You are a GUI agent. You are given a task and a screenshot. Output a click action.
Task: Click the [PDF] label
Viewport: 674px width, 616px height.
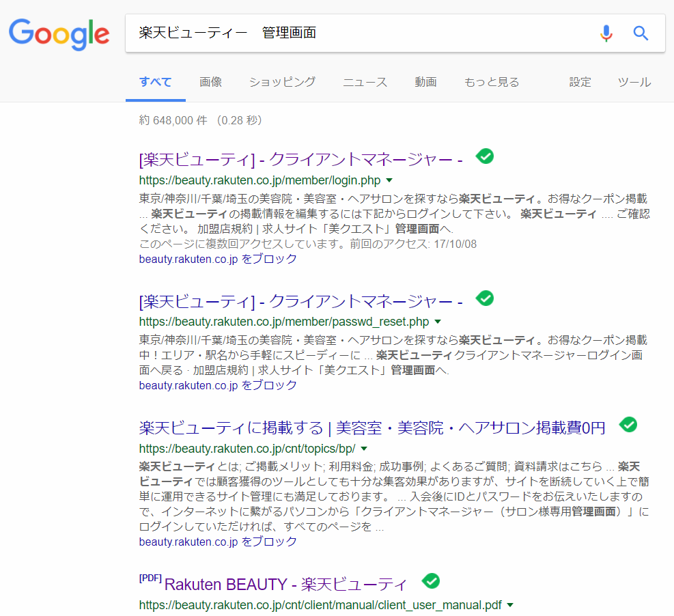150,578
